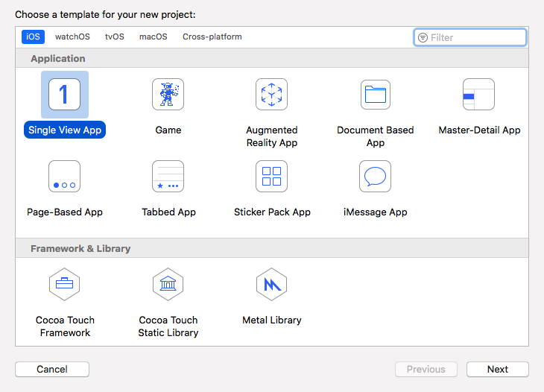Select the Tabbed App template icon

tap(168, 177)
